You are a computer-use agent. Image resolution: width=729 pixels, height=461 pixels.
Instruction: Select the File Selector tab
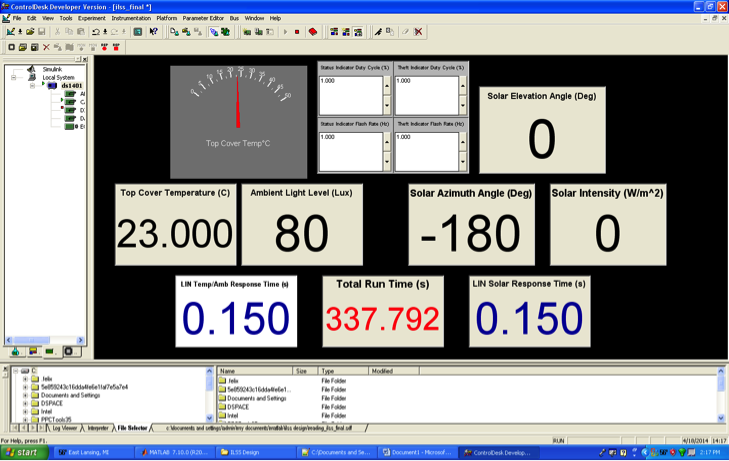pyautogui.click(x=132, y=428)
